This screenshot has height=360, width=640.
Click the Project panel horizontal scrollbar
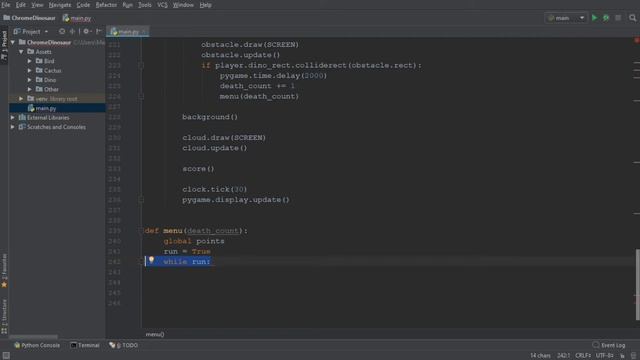[33, 337]
